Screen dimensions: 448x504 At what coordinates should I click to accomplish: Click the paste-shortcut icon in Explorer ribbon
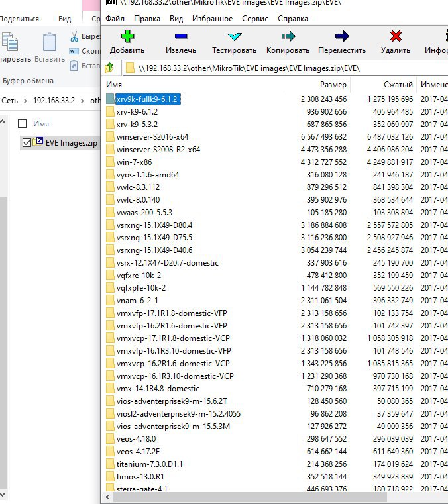74,66
